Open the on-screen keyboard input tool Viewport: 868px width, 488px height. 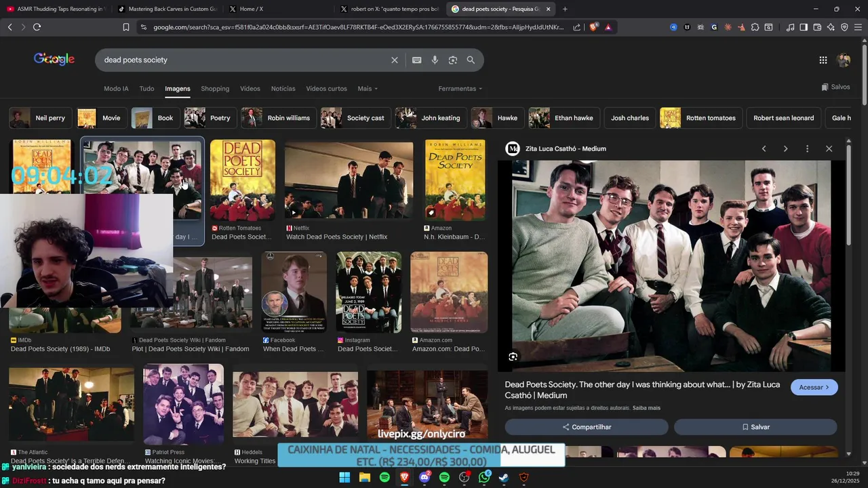coord(417,60)
